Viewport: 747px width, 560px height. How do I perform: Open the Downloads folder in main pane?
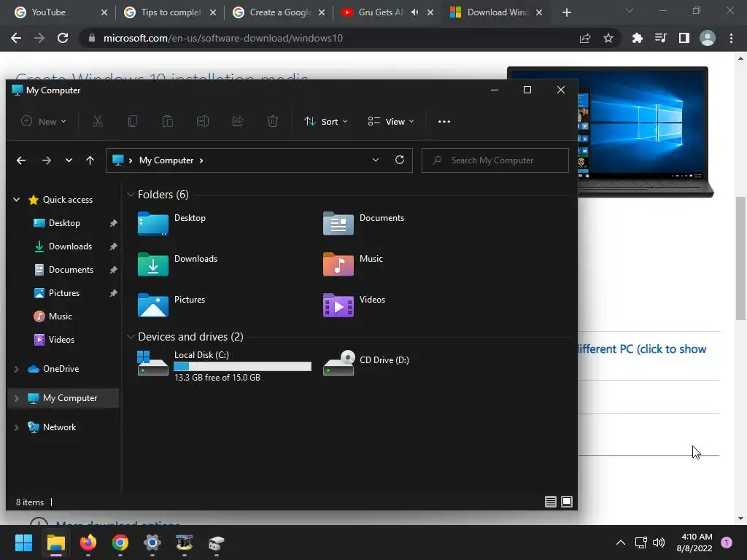coord(178,264)
